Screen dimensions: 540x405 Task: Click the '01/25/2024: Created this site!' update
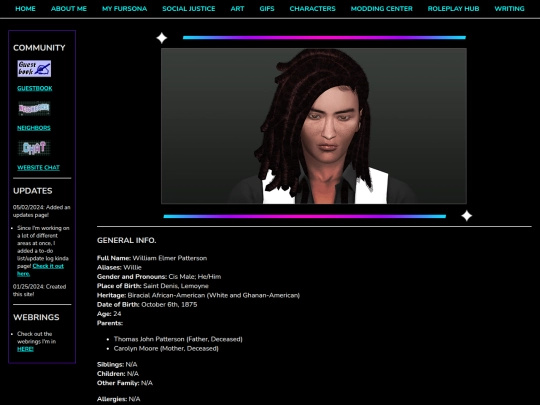40,290
